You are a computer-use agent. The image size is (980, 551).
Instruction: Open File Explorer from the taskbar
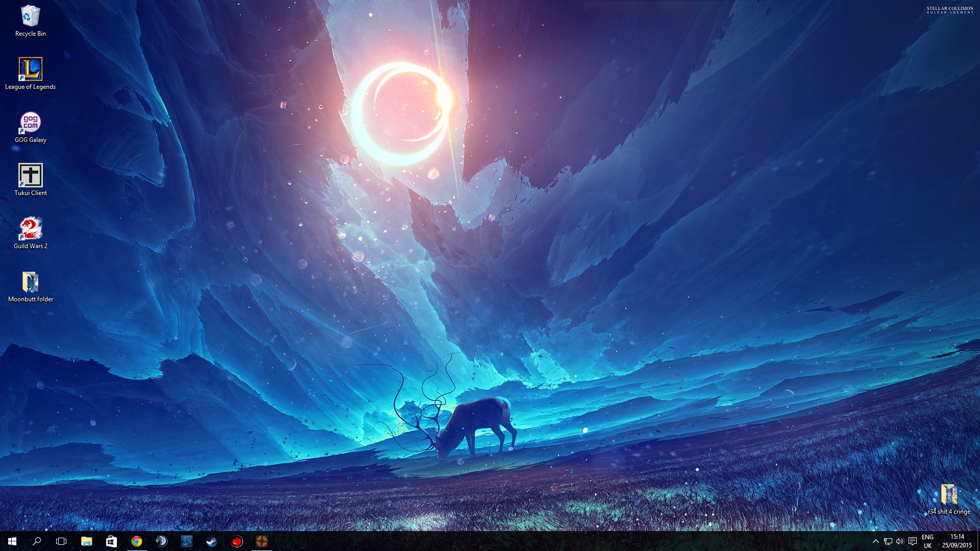87,541
